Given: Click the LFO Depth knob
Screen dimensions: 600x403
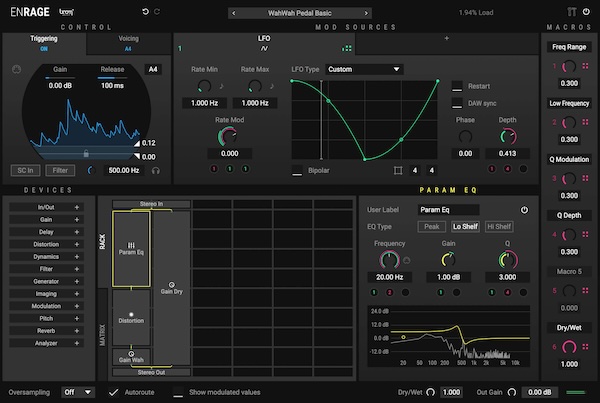Looking at the screenshot, I should pyautogui.click(x=508, y=137).
